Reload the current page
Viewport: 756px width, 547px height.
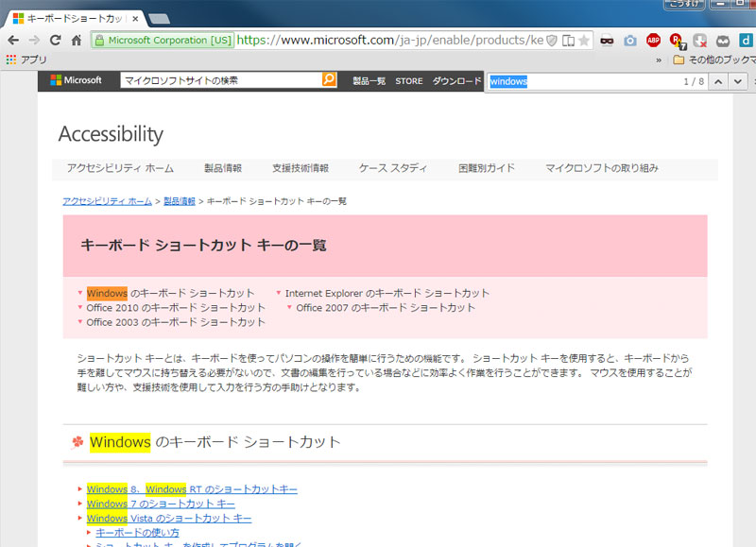56,40
